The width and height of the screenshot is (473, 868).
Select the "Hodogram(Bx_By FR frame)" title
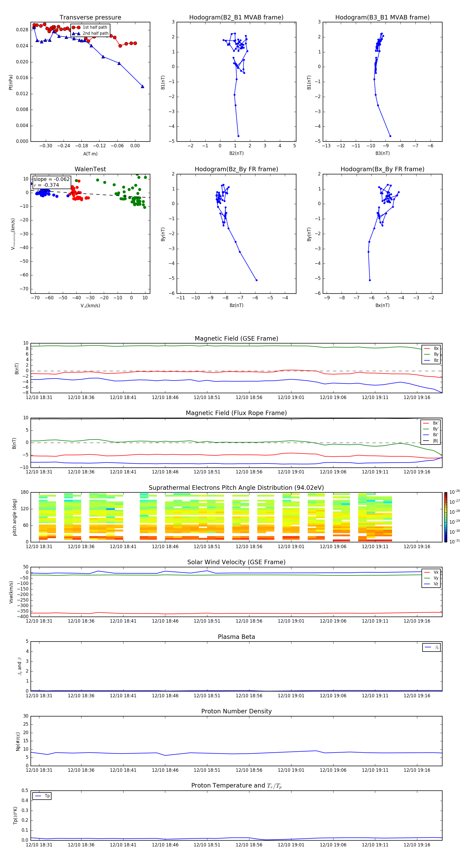click(x=382, y=169)
